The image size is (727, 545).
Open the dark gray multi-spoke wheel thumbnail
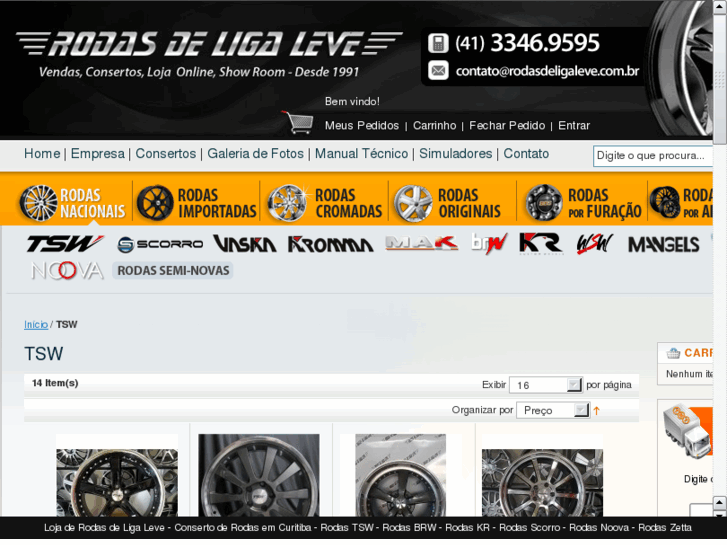[x=259, y=475]
